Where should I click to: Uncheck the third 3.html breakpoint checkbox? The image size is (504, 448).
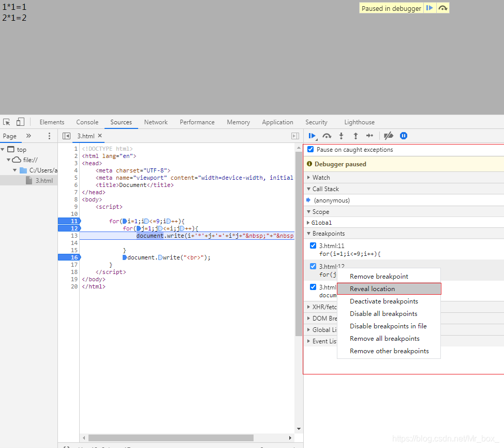[313, 287]
